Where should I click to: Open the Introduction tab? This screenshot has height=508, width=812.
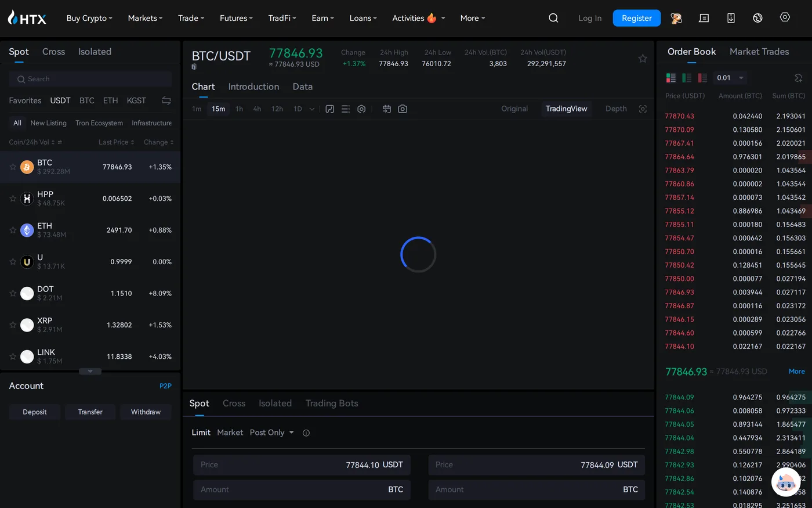253,87
